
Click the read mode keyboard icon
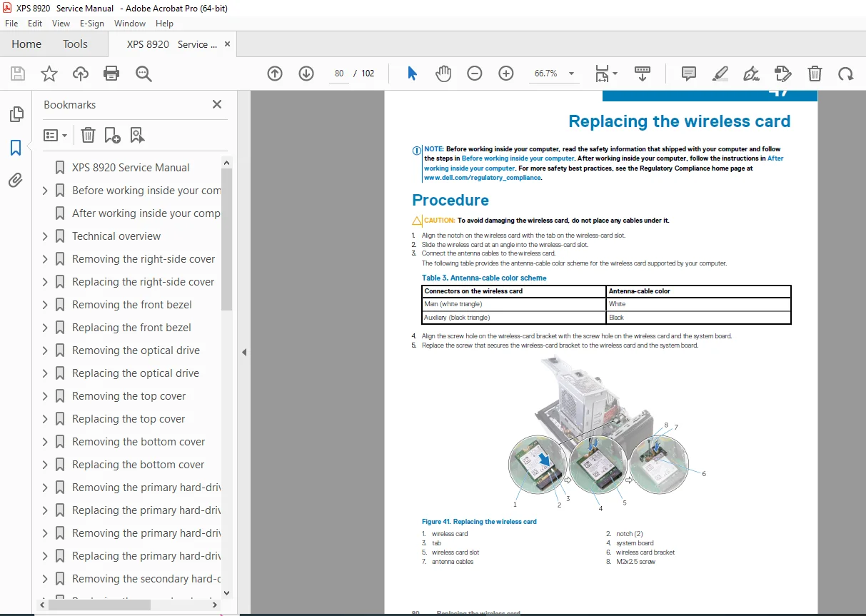click(x=643, y=74)
